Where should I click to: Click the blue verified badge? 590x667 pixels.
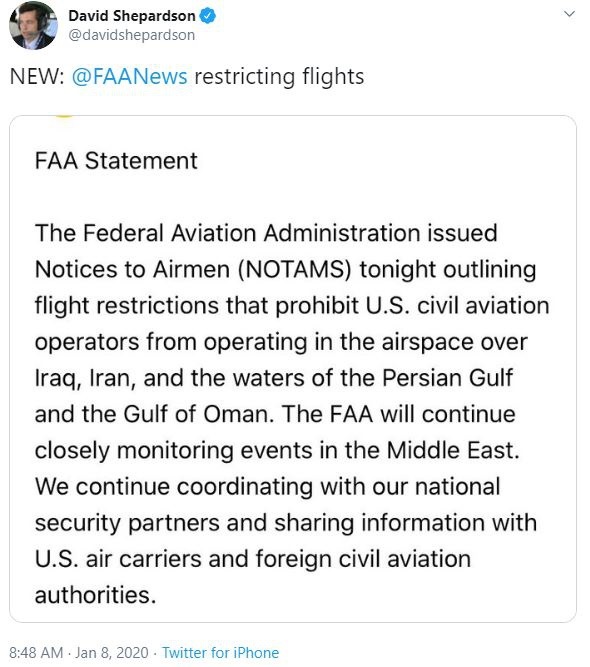[x=208, y=16]
